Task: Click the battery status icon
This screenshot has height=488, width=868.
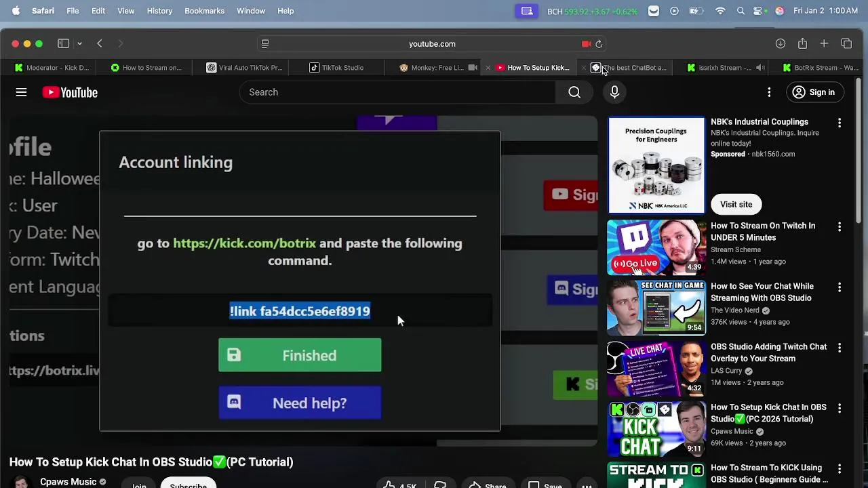Action: [x=696, y=11]
